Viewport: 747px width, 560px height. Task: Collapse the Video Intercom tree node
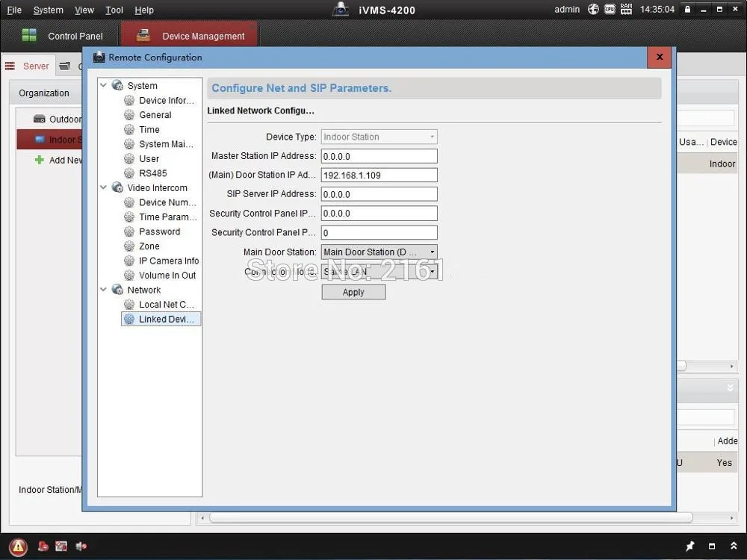pos(103,187)
